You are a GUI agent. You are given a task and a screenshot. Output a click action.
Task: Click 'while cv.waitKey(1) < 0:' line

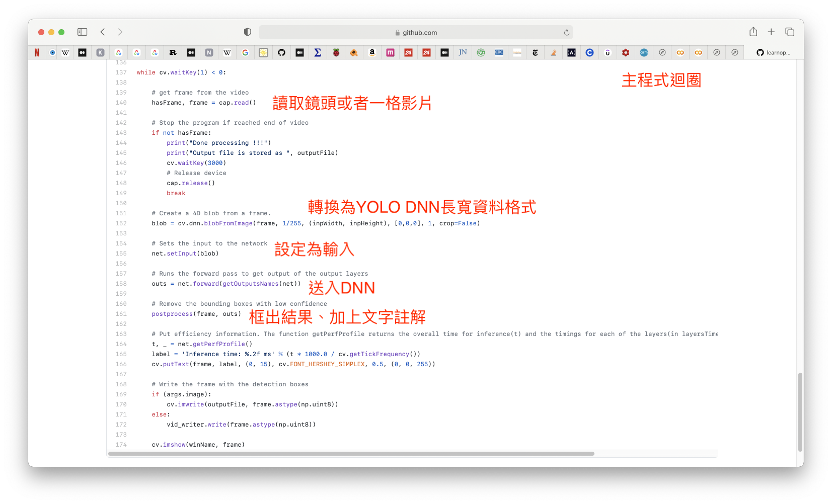coord(181,72)
